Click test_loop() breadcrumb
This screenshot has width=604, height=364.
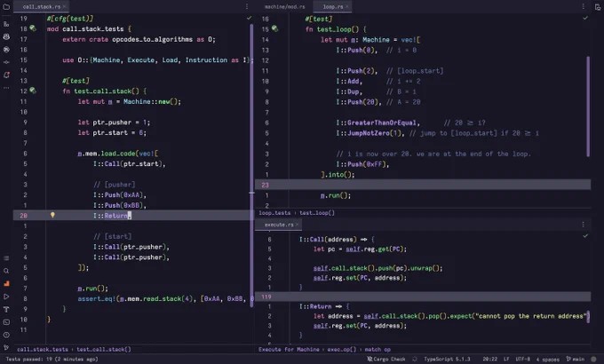coord(317,212)
